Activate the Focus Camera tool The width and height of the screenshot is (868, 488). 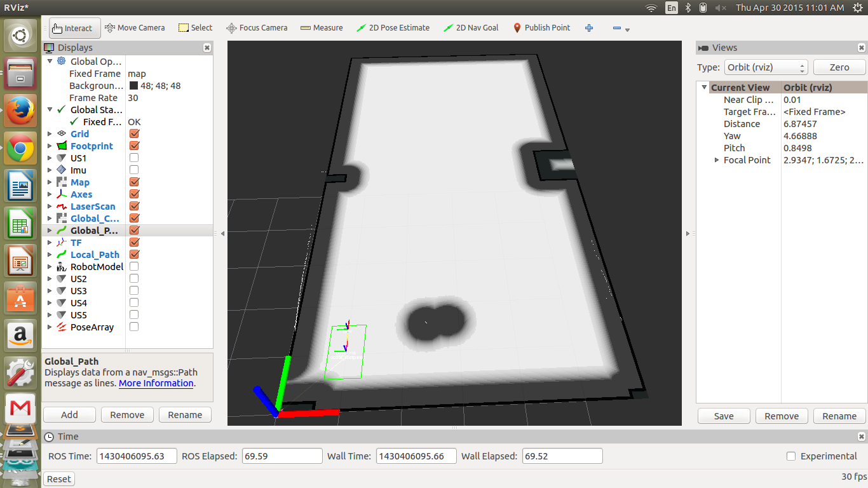257,28
